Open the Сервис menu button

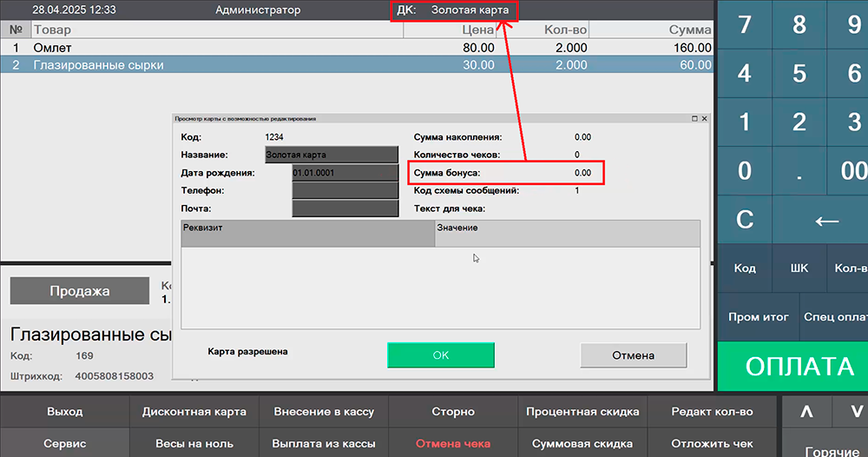(65, 443)
